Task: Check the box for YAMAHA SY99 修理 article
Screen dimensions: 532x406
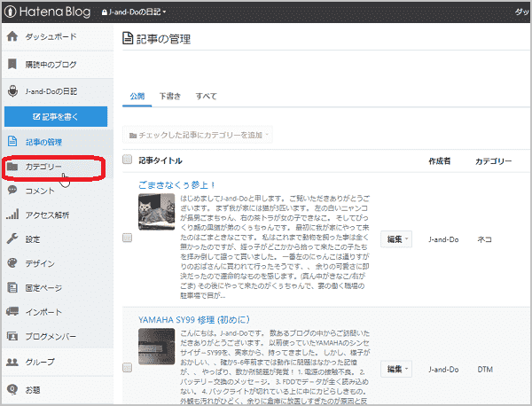Action: (x=127, y=367)
